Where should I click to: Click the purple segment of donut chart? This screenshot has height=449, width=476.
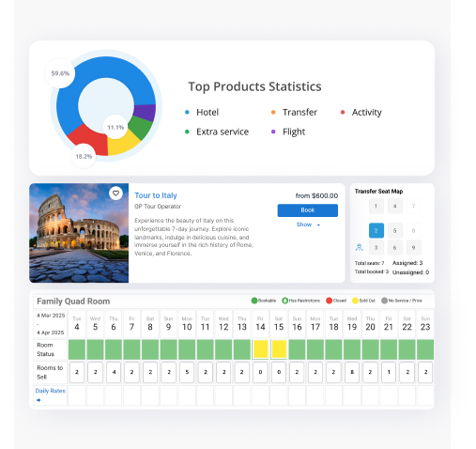[145, 112]
